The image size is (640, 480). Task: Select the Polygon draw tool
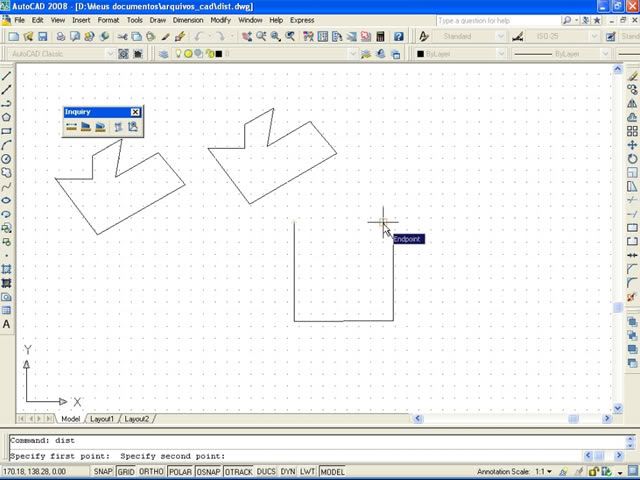click(6, 117)
